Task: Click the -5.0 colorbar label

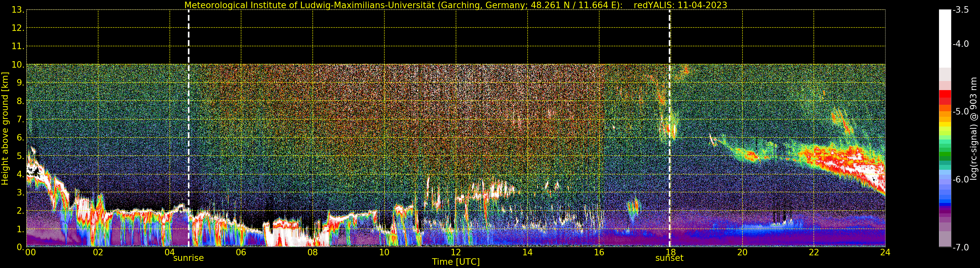Action: [x=960, y=112]
